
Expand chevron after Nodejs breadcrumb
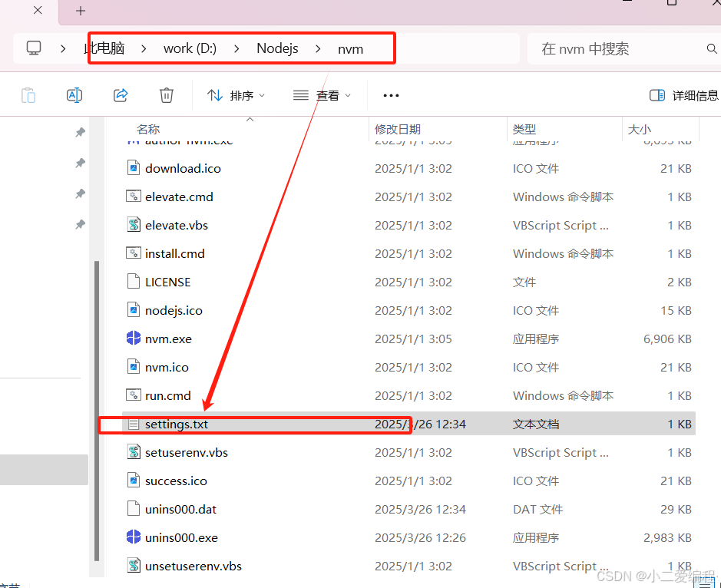tap(318, 48)
